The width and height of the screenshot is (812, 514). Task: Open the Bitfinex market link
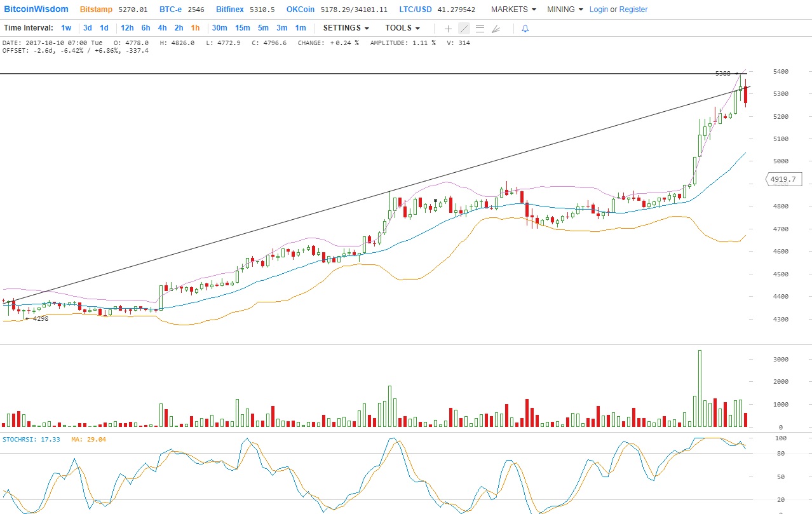(228, 10)
